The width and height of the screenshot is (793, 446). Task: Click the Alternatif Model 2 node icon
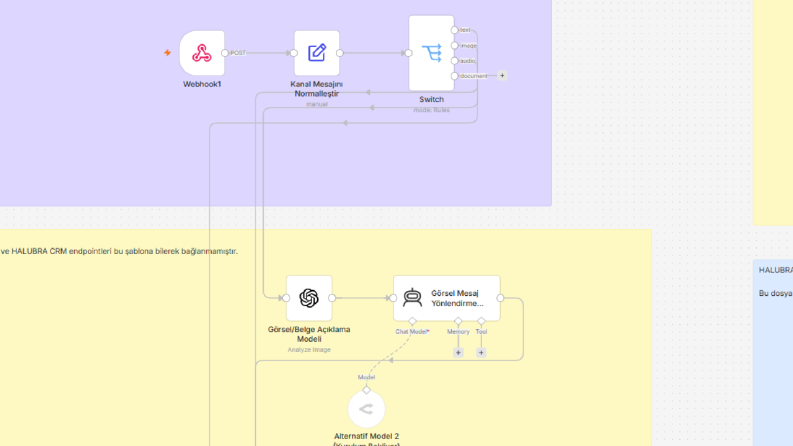[366, 409]
